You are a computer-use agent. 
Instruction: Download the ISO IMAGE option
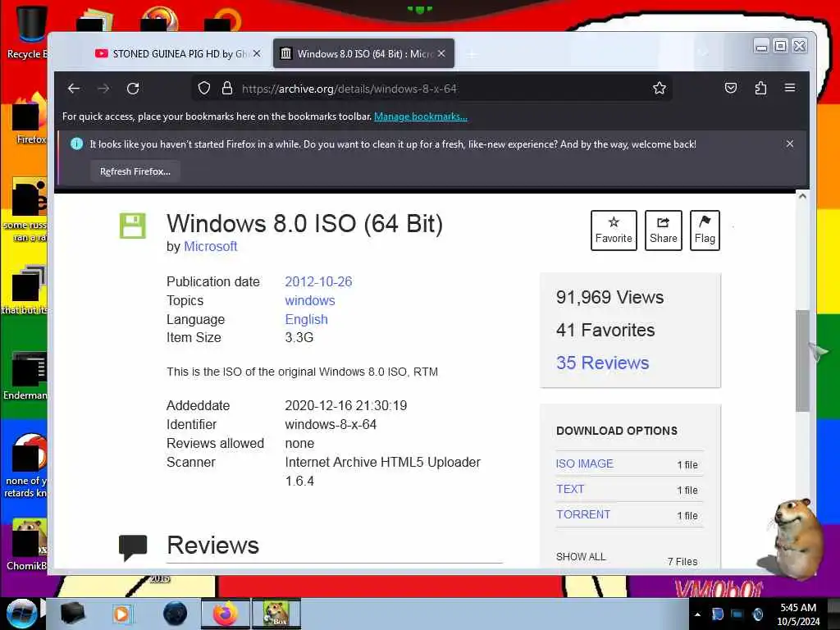pyautogui.click(x=584, y=464)
